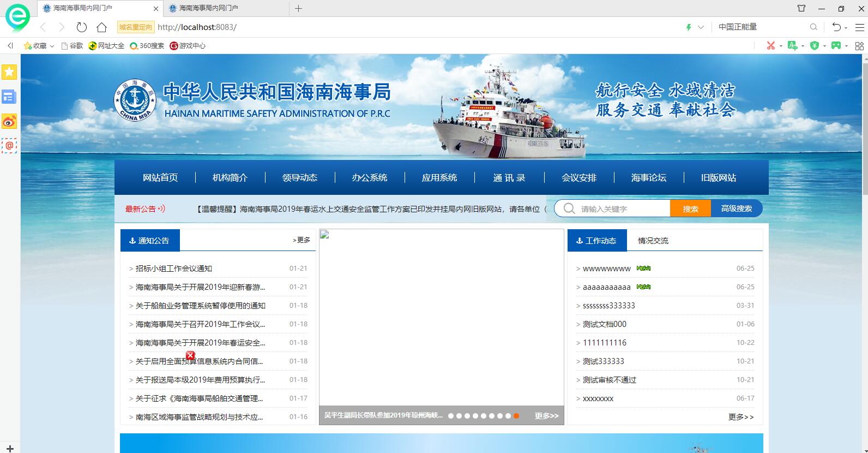Focus the 请输入关键字 search field
868x453 pixels.
coord(624,208)
